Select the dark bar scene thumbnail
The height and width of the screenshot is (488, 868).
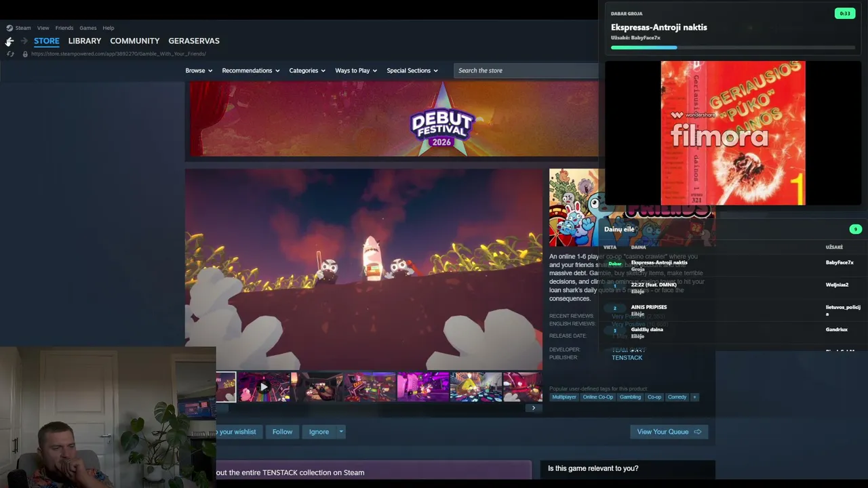tap(317, 387)
